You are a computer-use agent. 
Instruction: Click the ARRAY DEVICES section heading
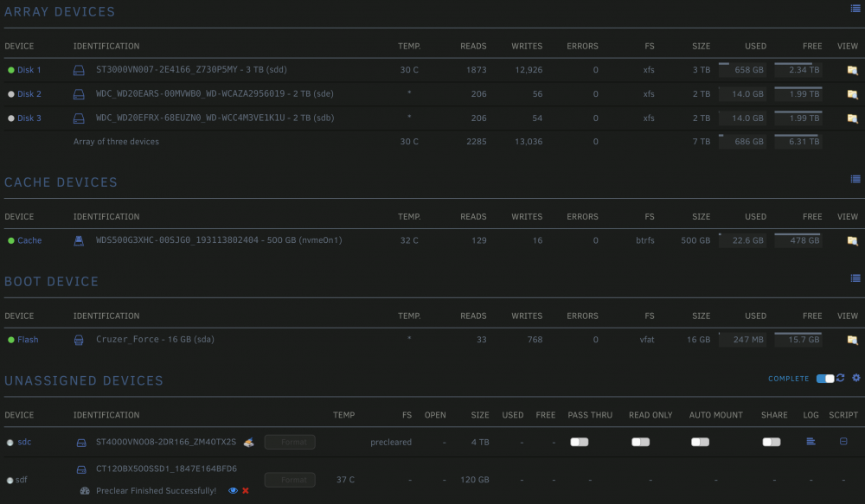pyautogui.click(x=60, y=11)
